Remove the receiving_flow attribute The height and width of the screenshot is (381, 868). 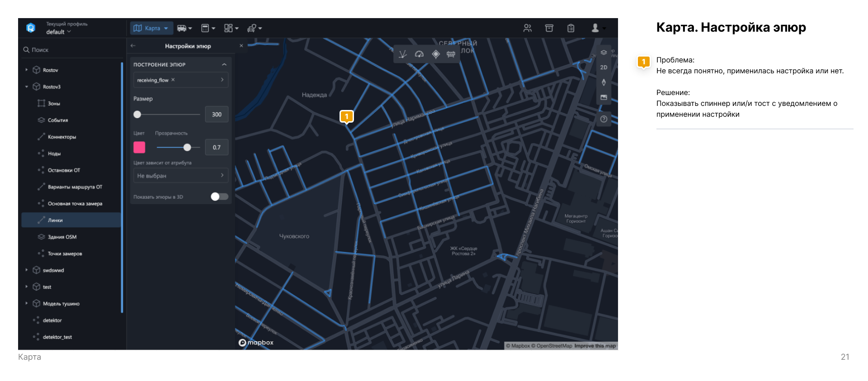pyautogui.click(x=173, y=80)
